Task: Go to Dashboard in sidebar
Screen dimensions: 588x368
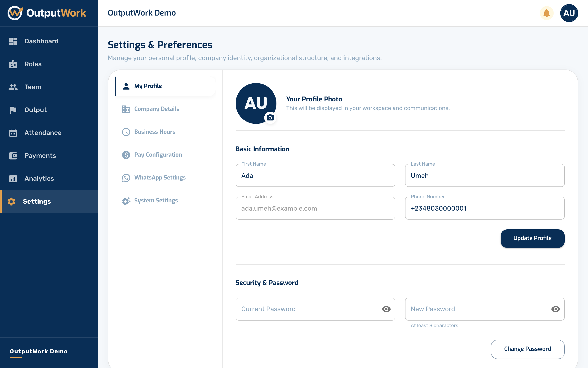Action: coord(49,41)
